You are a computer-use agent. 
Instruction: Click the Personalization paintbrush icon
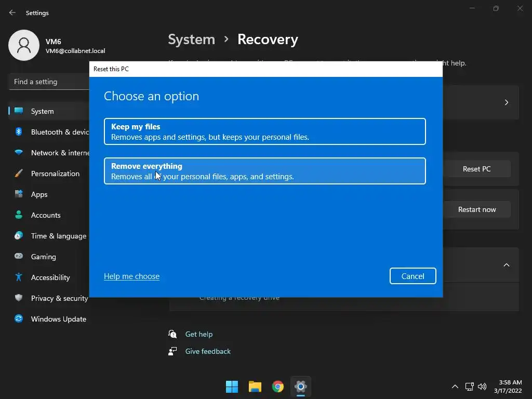point(19,174)
